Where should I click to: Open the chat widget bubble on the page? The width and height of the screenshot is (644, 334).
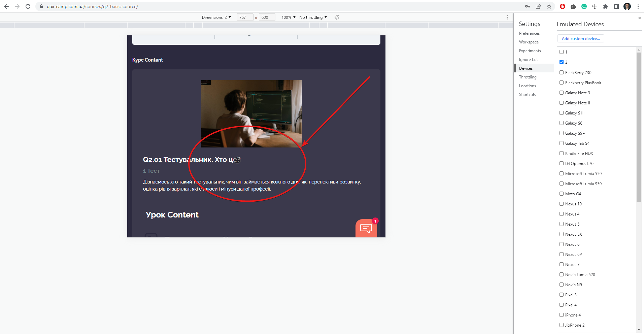click(x=366, y=228)
